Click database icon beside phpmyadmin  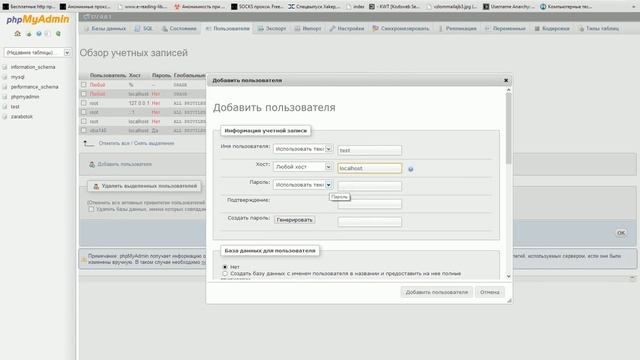(x=5, y=97)
